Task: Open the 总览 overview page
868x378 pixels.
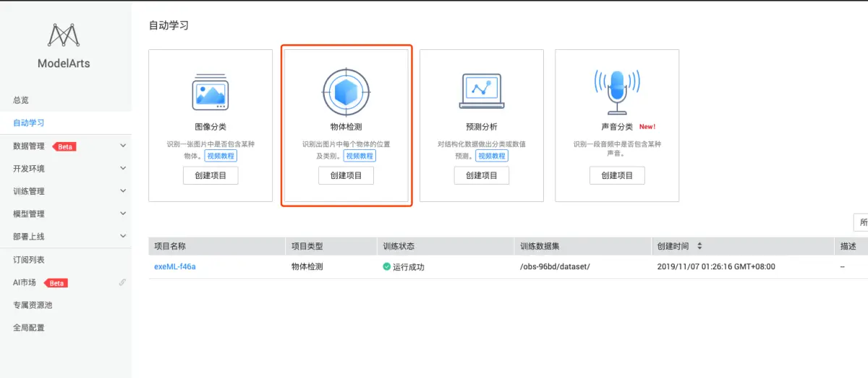Action: point(21,100)
